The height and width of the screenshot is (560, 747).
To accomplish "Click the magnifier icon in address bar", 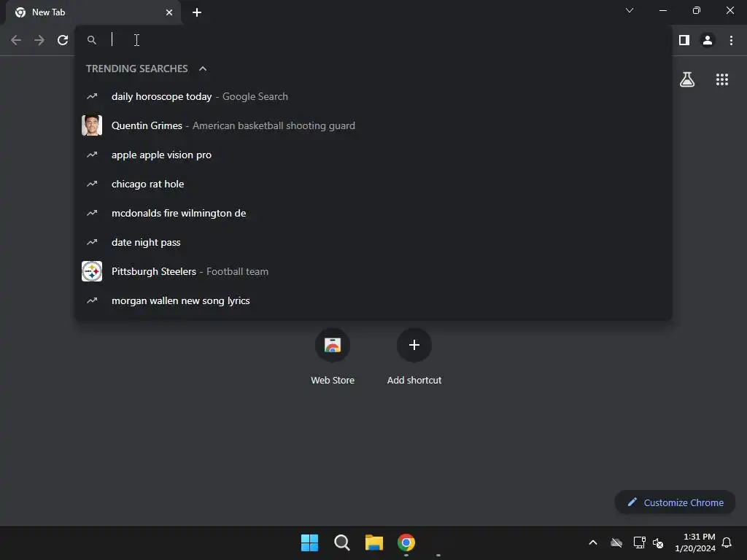I will [x=91, y=41].
